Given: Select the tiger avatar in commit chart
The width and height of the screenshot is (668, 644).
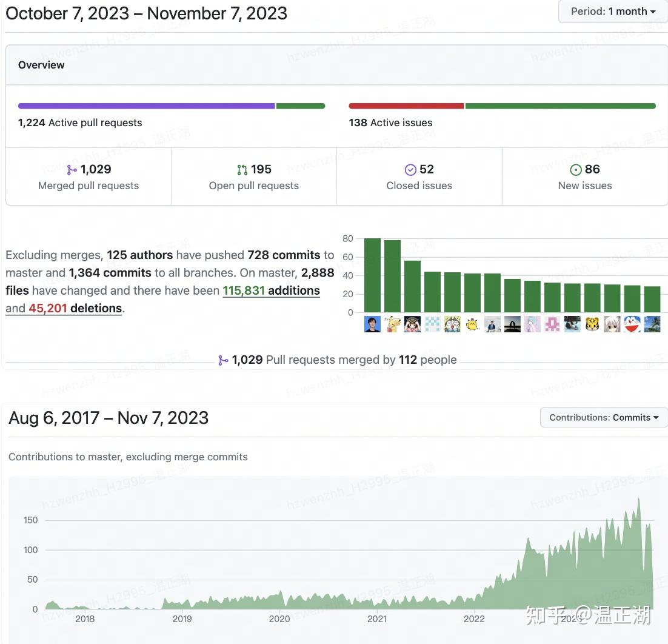Looking at the screenshot, I should click(x=592, y=324).
